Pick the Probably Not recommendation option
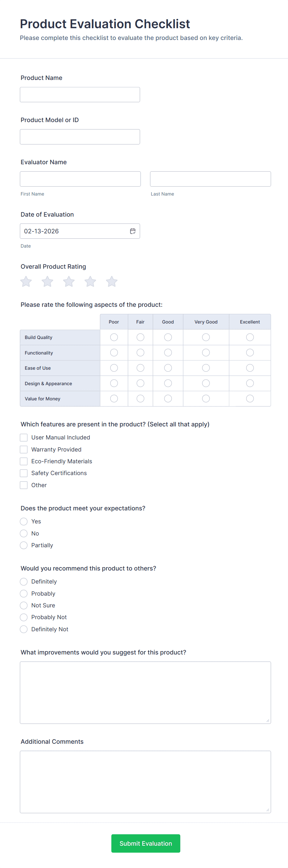Image resolution: width=288 pixels, height=868 pixels. 24,617
